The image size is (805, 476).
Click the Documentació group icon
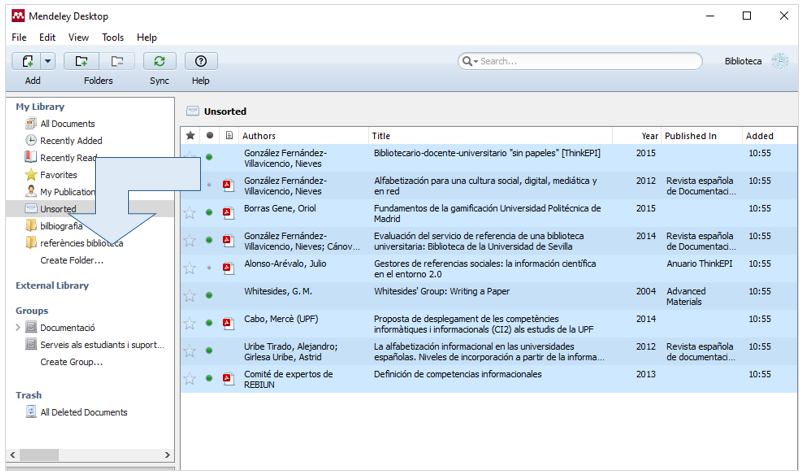click(x=31, y=327)
